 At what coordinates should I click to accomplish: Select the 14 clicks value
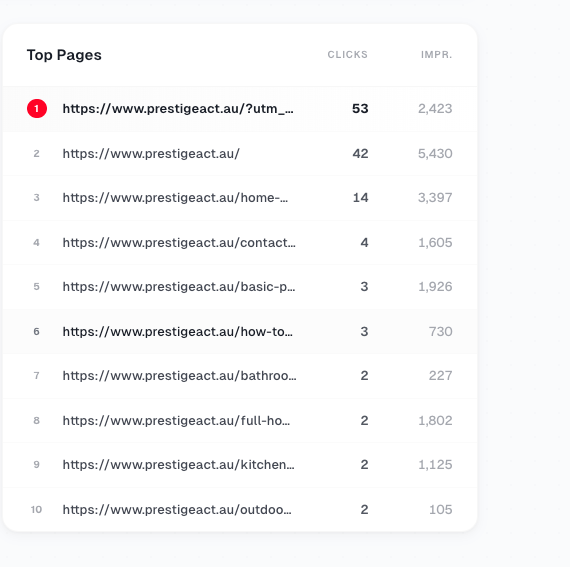(x=361, y=197)
